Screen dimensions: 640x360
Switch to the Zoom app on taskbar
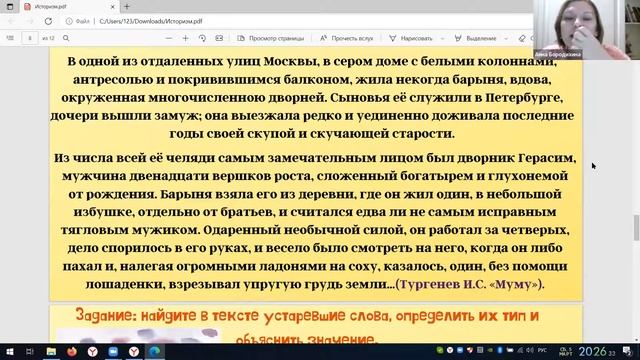[113, 351]
